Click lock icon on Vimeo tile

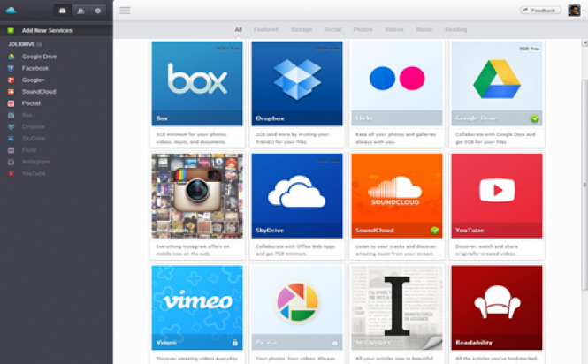(234, 342)
